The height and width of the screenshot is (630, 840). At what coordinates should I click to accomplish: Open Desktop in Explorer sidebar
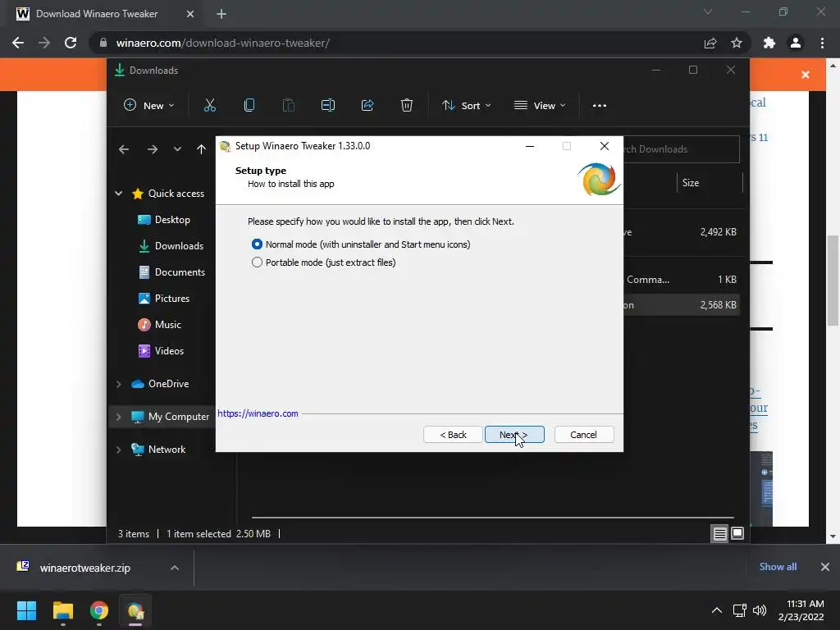point(171,220)
